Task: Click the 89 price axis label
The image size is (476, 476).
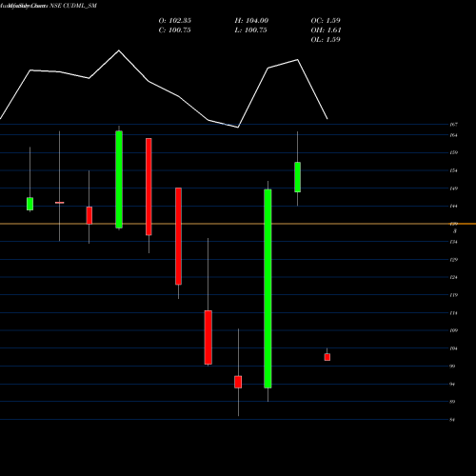Action: (452, 402)
